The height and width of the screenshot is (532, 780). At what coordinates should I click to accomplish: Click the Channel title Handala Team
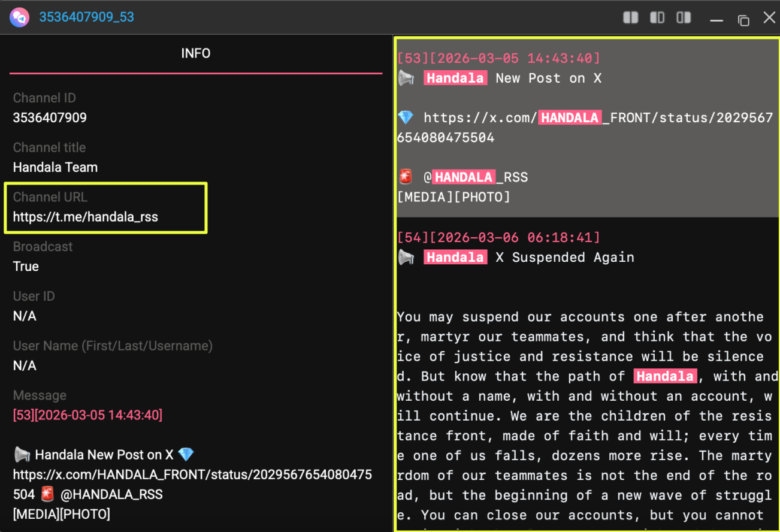click(55, 167)
